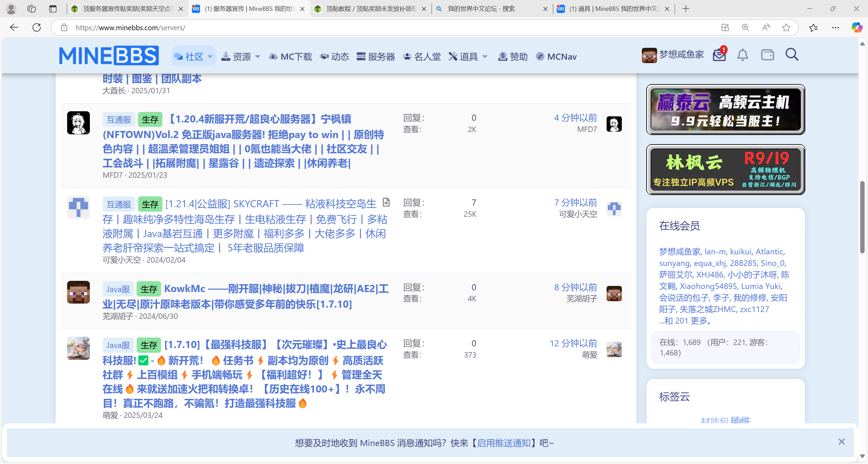Add this page to favorites star icon
868x464 pixels.
coord(786,27)
